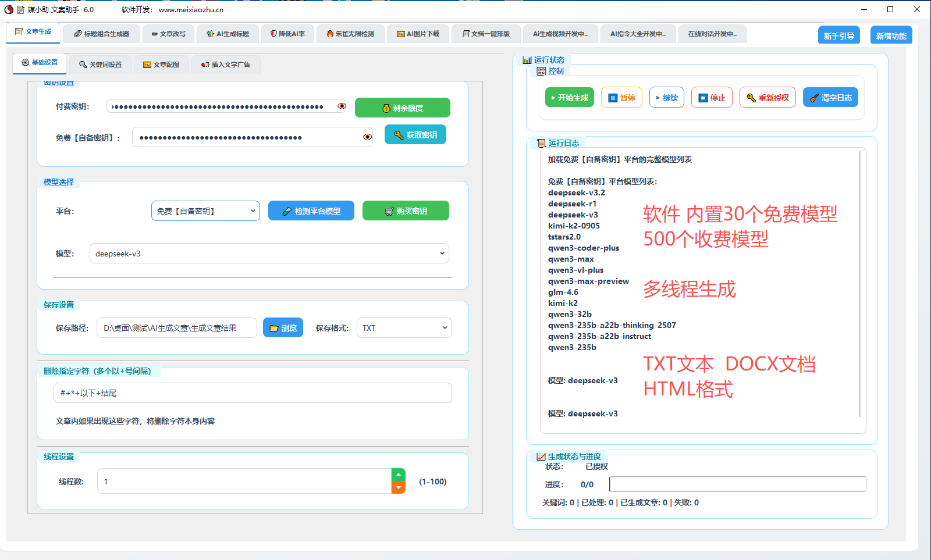Open the 保存格式 TXT format dropdown
931x560 pixels.
pyautogui.click(x=404, y=328)
